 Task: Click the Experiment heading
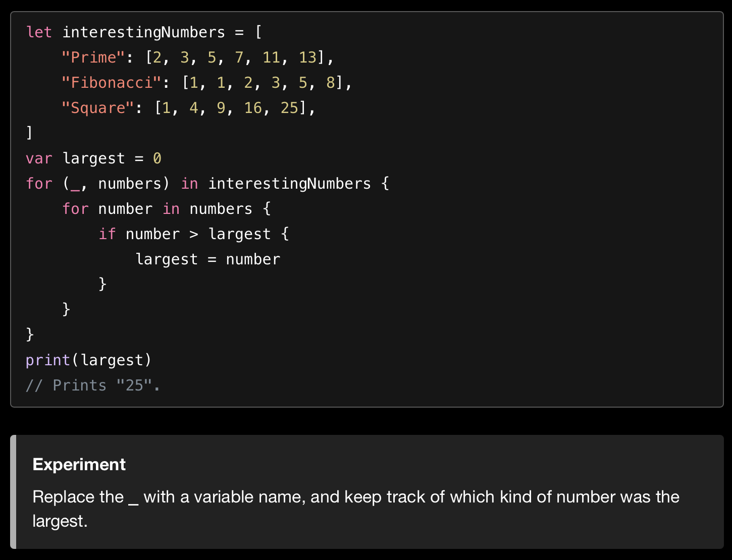point(79,464)
